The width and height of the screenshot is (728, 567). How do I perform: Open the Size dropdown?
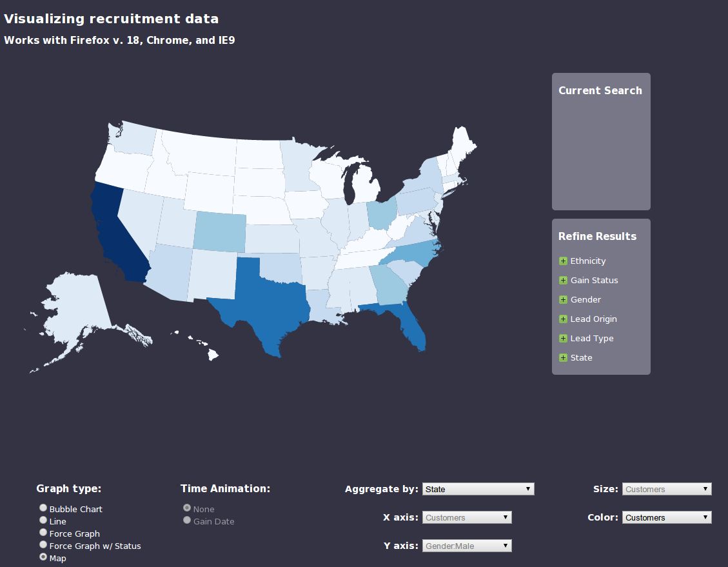pos(667,489)
